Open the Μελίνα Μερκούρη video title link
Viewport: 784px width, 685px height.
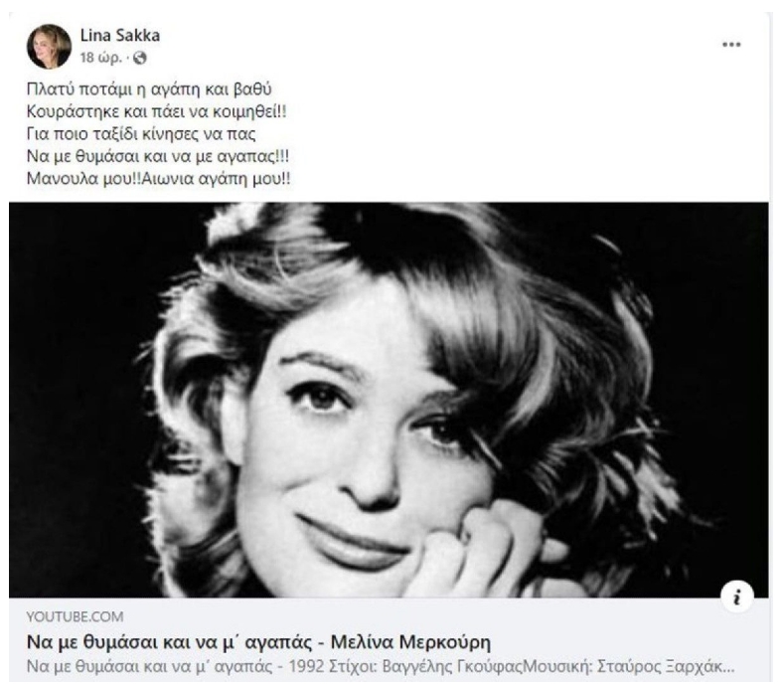[x=258, y=642]
